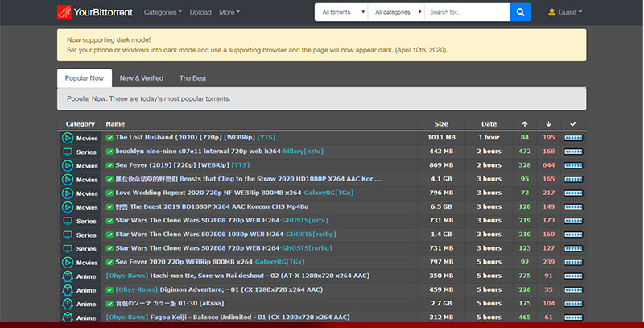Viewport: 644px width, 328px height.
Task: Click verified check beside Sea Fever 2020 GalaxyRG
Action: coord(109,262)
